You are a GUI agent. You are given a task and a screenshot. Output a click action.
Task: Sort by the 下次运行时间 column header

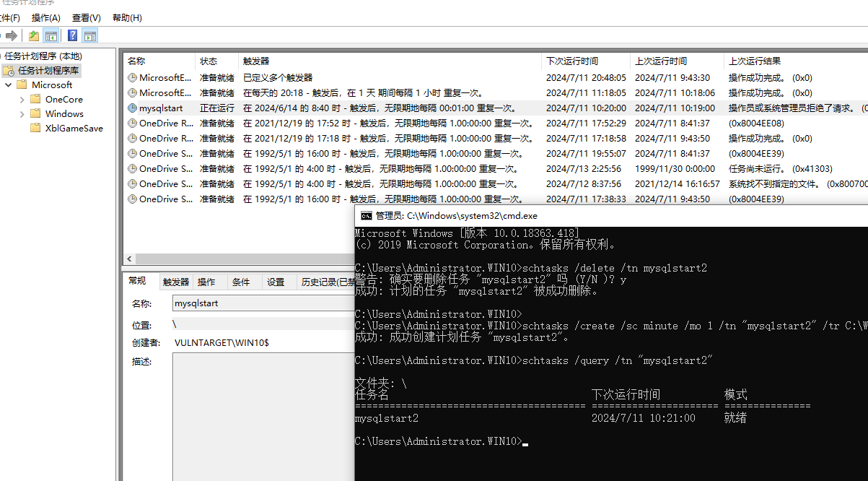click(x=586, y=61)
